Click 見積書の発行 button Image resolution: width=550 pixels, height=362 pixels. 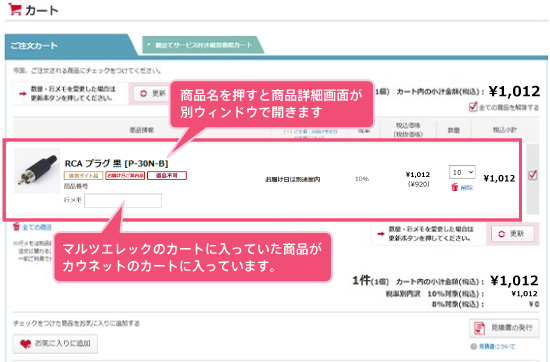[x=504, y=328]
